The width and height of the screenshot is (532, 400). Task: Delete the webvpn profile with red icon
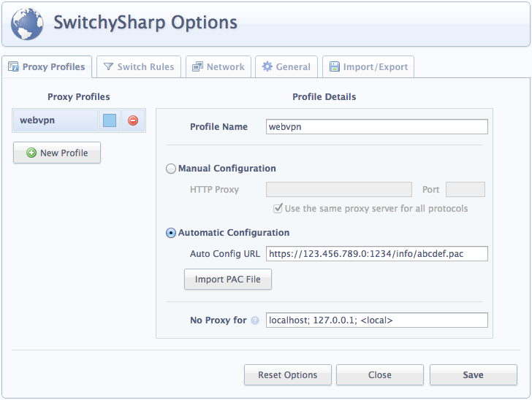(133, 120)
